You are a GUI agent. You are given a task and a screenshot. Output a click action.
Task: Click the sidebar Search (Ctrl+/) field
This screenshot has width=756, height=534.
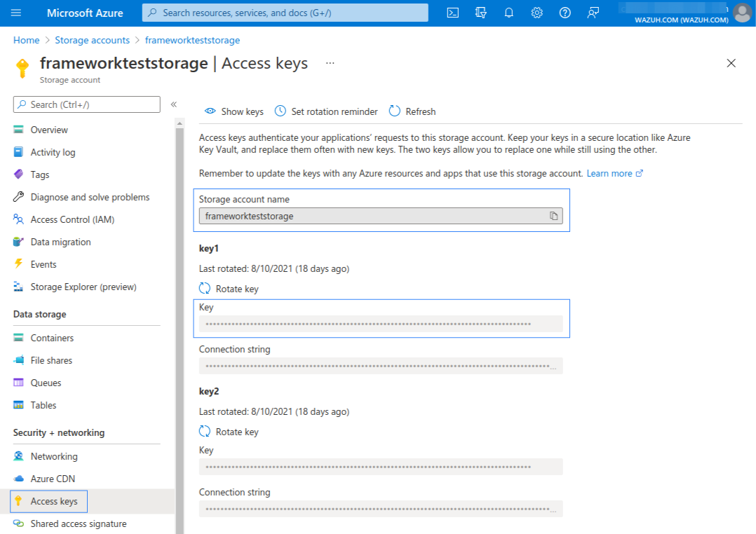coord(87,104)
